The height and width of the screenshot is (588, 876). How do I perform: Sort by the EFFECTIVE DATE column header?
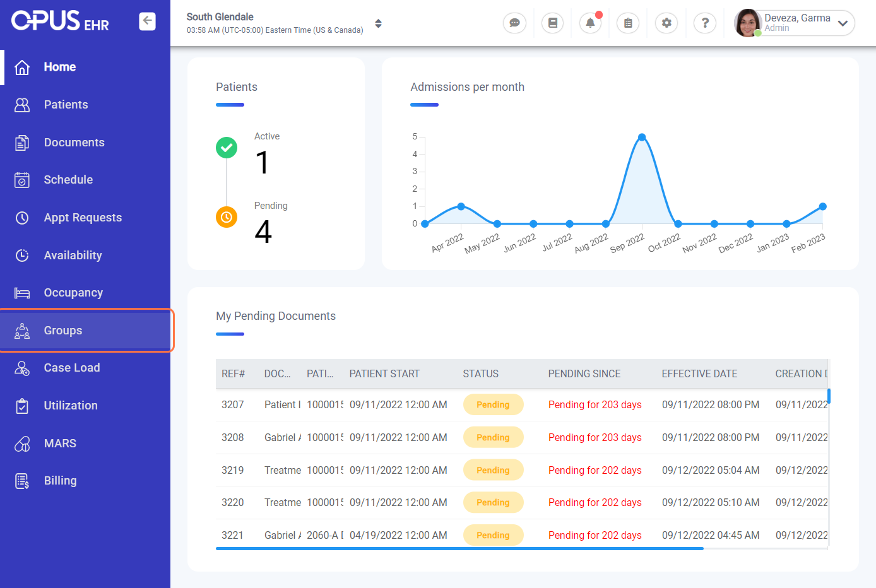tap(699, 374)
